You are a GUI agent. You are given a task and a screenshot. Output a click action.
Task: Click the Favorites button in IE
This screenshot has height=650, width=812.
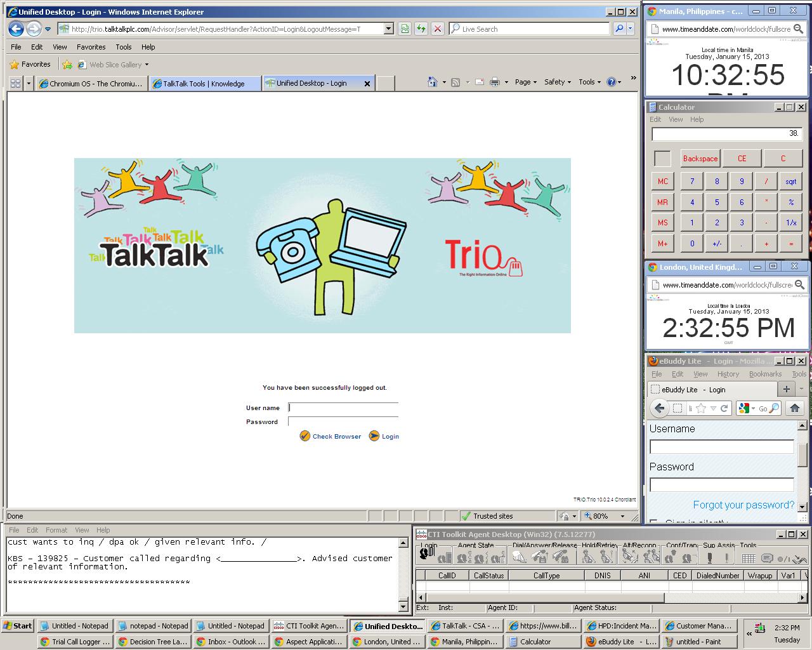click(30, 64)
